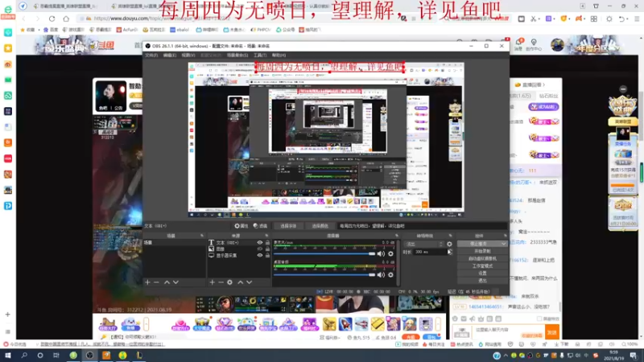This screenshot has width=644, height=362.
Task: Open OBS 帮助(H) menu
Action: pos(279,55)
